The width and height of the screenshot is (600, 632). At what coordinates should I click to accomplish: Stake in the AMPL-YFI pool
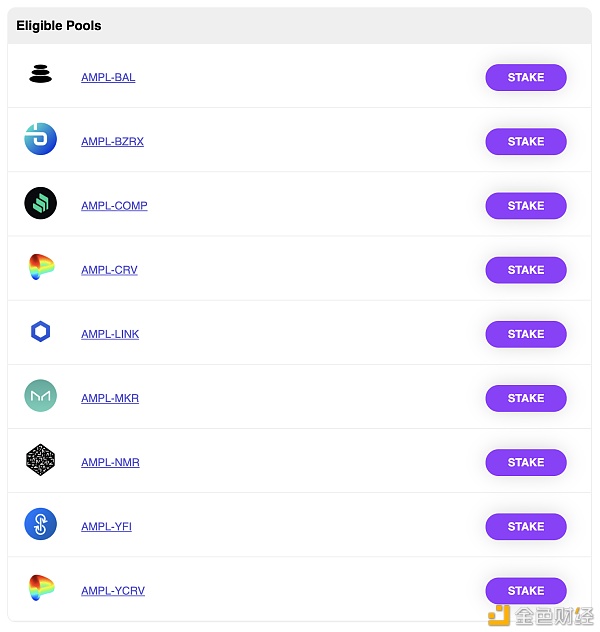tap(526, 526)
